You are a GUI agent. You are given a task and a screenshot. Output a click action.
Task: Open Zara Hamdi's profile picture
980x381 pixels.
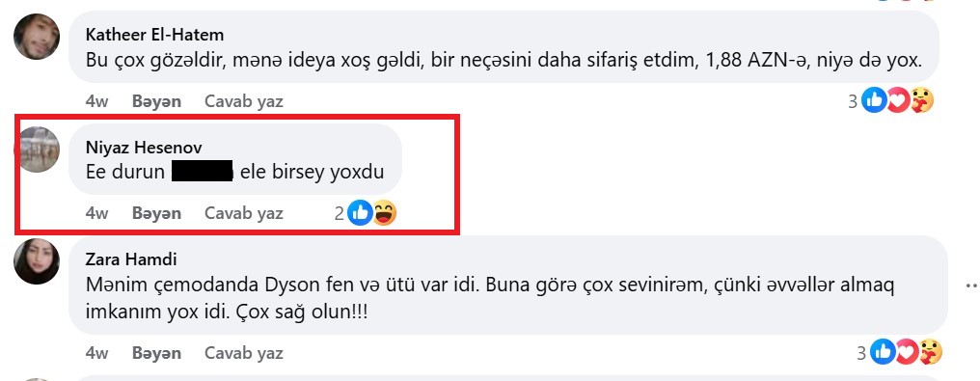(x=37, y=261)
